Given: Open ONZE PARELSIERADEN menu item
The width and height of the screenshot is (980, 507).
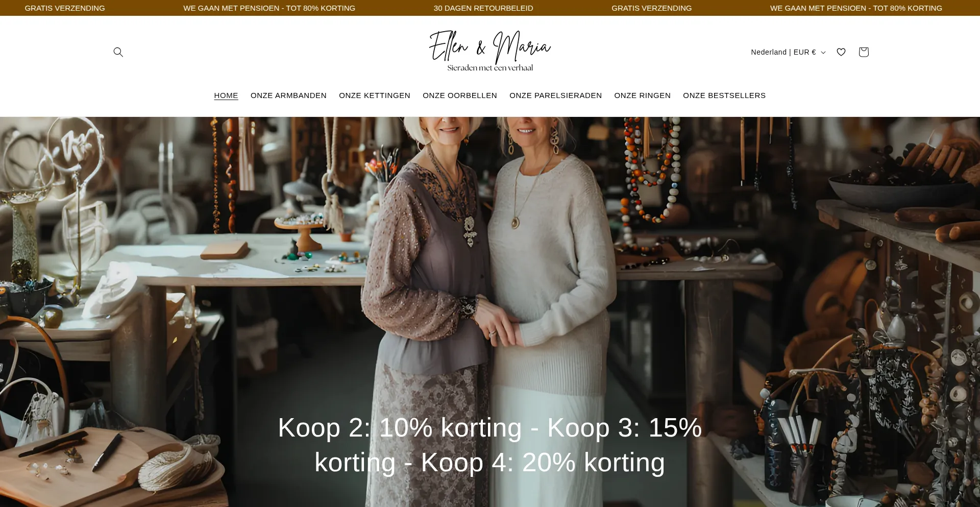Looking at the screenshot, I should click(555, 95).
